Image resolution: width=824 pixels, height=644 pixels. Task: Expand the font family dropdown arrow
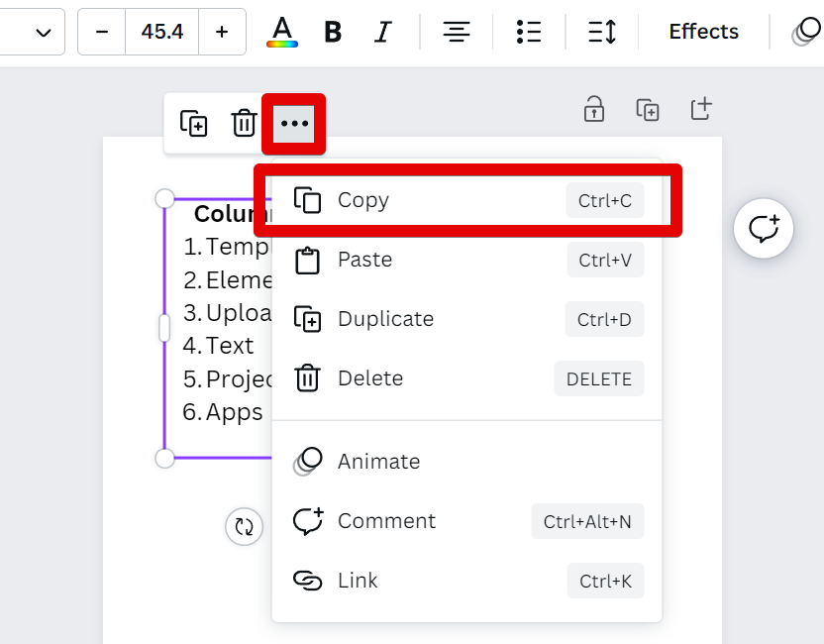click(44, 32)
